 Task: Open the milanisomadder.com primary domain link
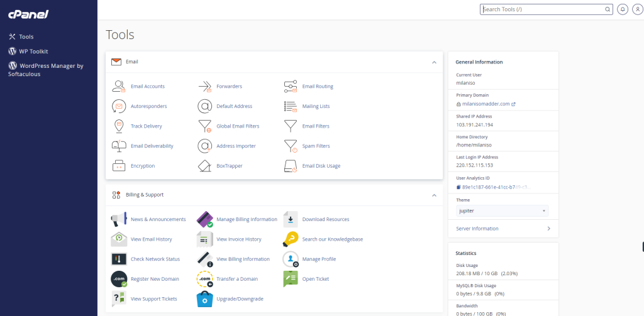pyautogui.click(x=486, y=104)
